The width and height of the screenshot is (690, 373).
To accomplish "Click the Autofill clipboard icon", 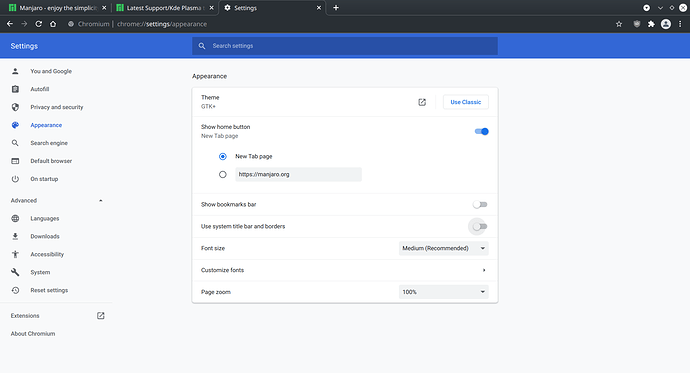I will pos(15,89).
